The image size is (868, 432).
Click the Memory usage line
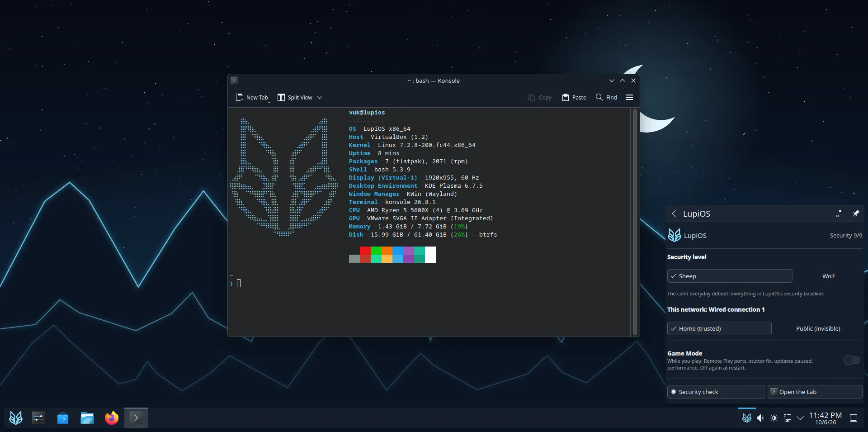click(x=408, y=226)
